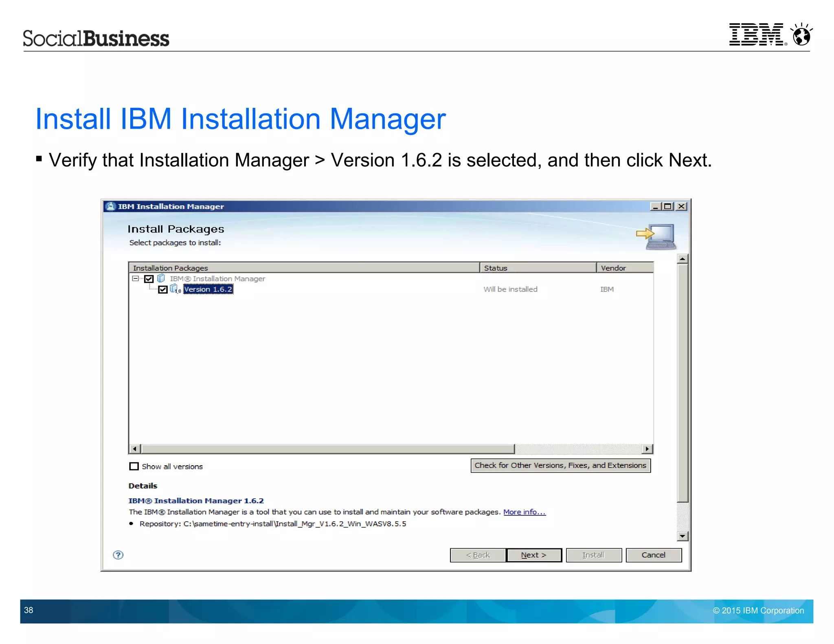This screenshot has height=644, width=834.
Task: Open the More info link
Action: 525,512
